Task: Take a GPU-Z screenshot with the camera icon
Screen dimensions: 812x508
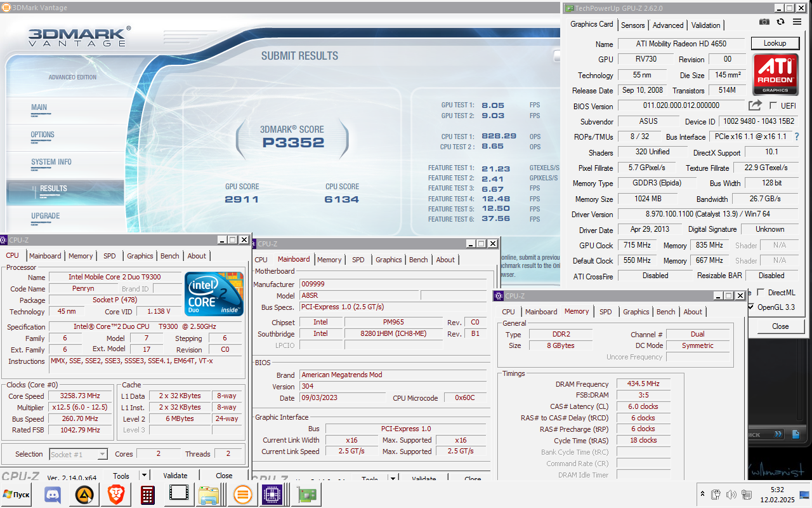Action: tap(764, 22)
